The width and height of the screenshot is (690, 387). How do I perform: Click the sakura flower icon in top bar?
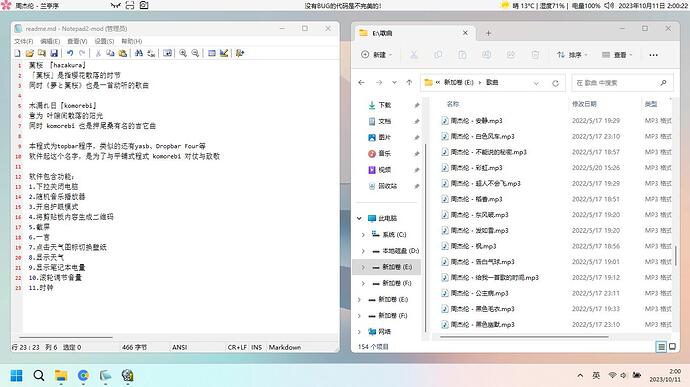pos(6,6)
